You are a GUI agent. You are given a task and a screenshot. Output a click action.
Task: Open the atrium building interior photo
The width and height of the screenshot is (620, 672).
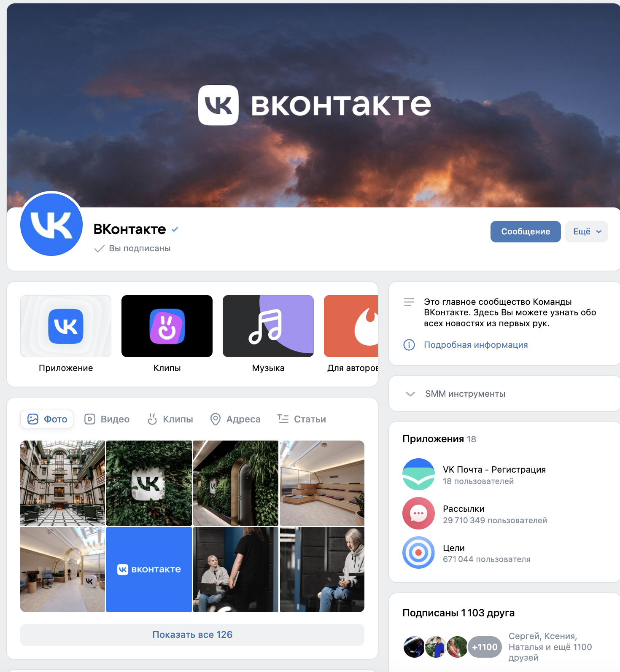pyautogui.click(x=62, y=483)
